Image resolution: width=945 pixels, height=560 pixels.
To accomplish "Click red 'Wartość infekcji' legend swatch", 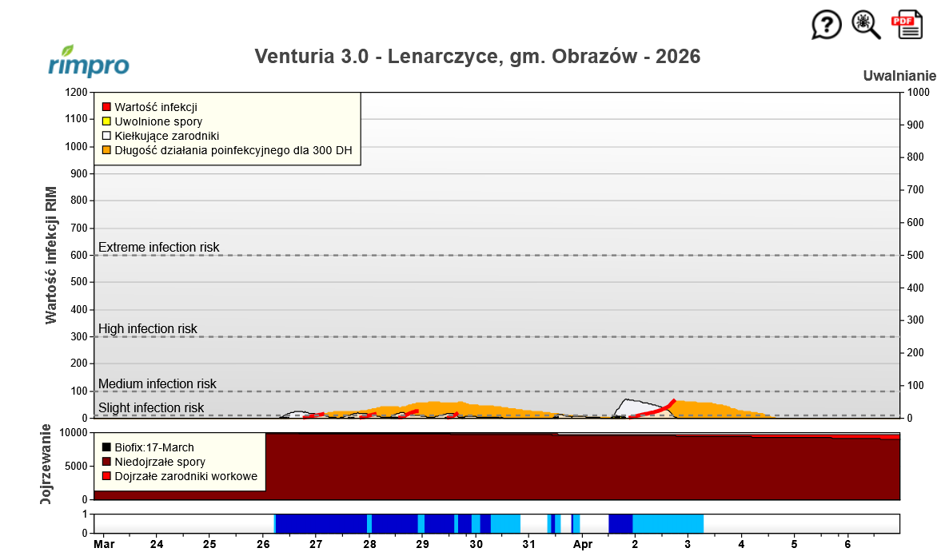I will point(106,107).
